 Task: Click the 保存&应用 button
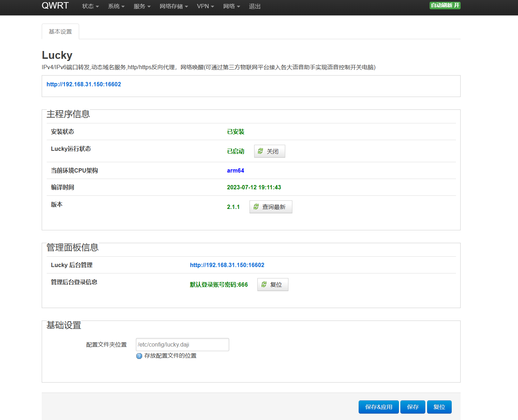click(379, 407)
